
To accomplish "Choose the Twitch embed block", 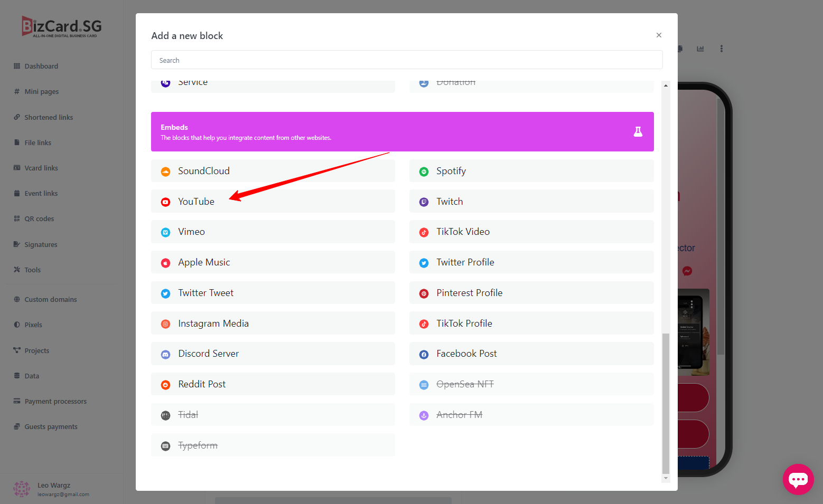I will [x=531, y=201].
